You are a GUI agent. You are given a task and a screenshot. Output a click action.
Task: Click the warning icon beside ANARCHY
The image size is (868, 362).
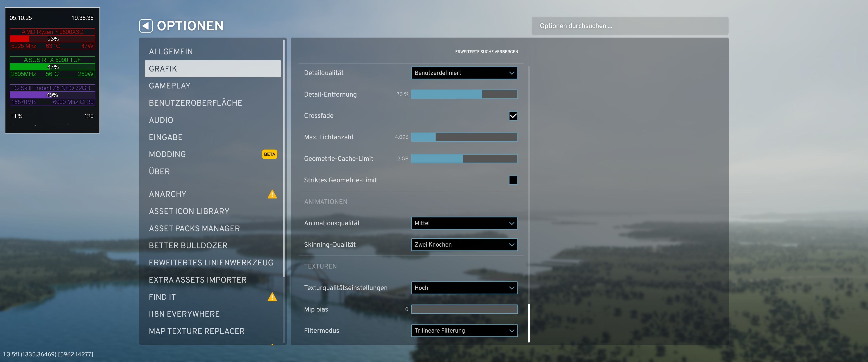272,194
